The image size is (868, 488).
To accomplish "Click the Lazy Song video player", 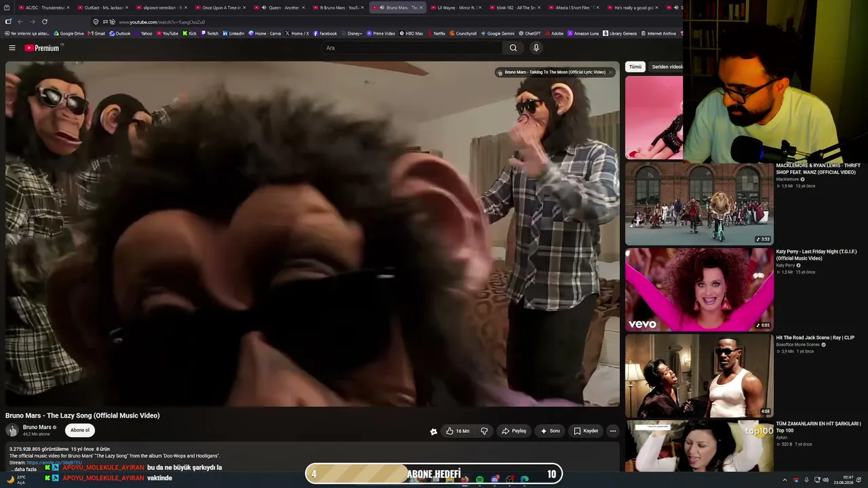I will pos(313,234).
